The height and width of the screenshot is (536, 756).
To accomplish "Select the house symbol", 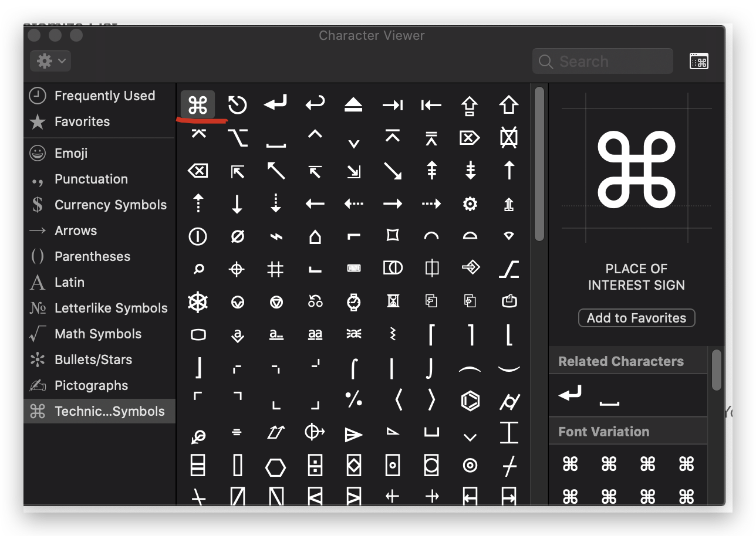I will [x=315, y=236].
